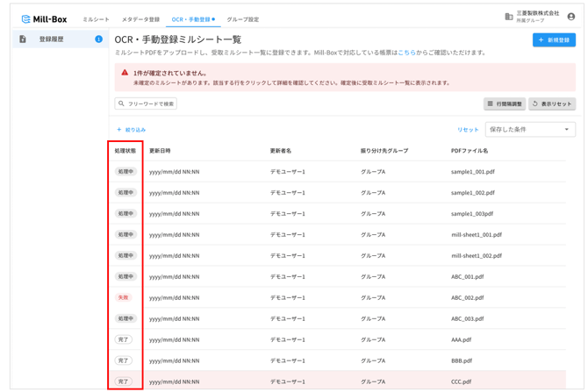Click the 完了 badge for AAA.pdf
This screenshot has height=392, width=588.
coord(124,339)
